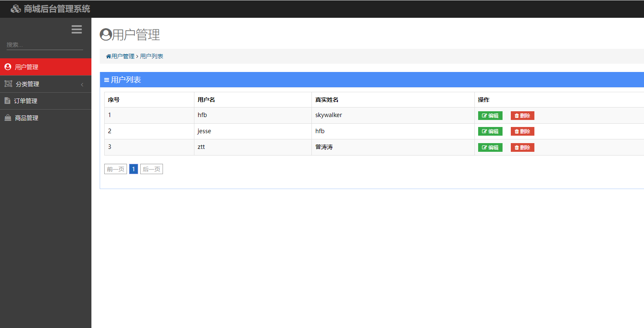Open 商品管理 in the sidebar
The width and height of the screenshot is (644, 328).
pos(45,118)
